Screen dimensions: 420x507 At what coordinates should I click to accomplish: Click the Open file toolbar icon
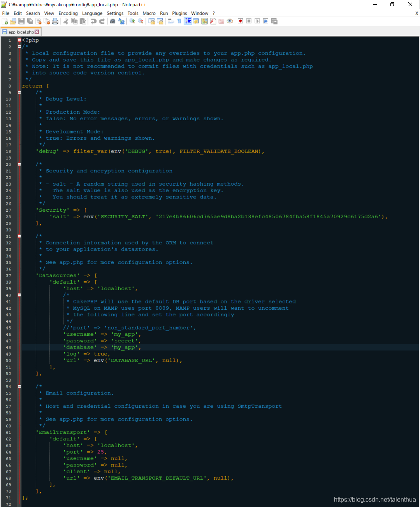[13, 21]
